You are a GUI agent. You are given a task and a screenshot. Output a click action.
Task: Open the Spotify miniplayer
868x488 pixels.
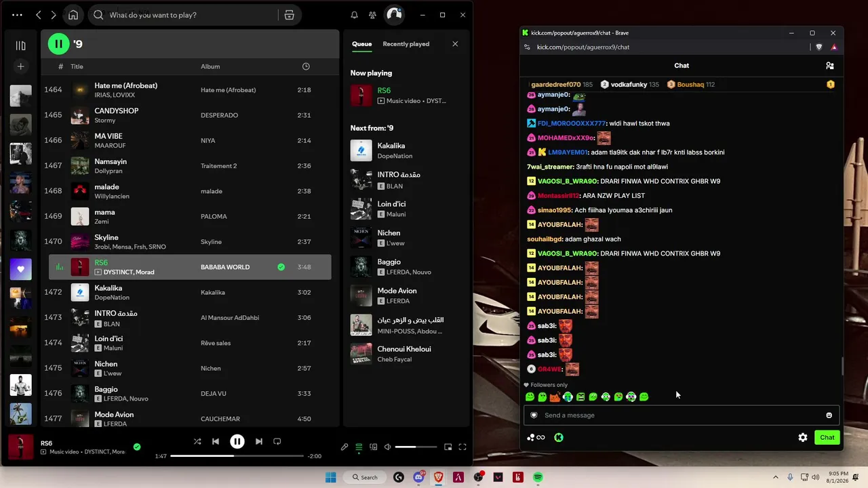448,447
